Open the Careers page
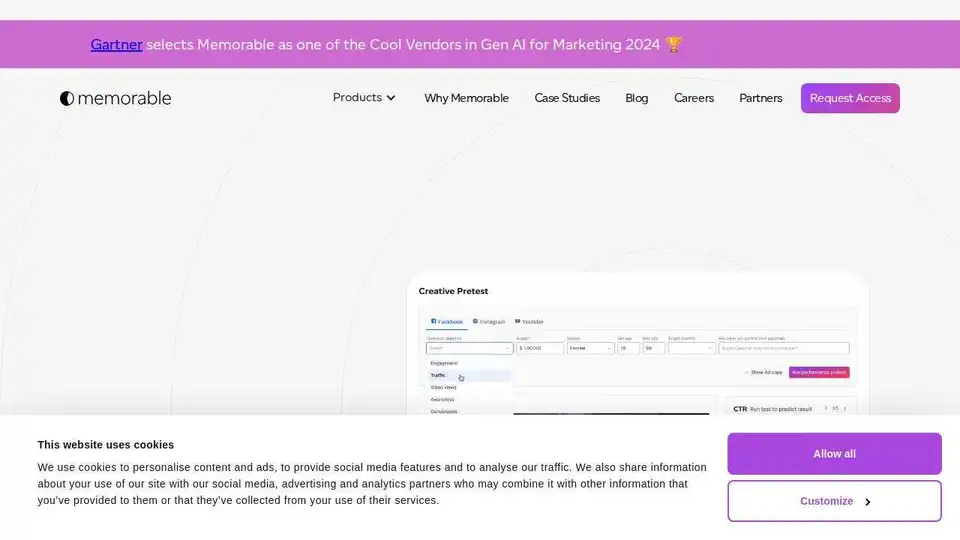The height and width of the screenshot is (540, 960). point(694,98)
